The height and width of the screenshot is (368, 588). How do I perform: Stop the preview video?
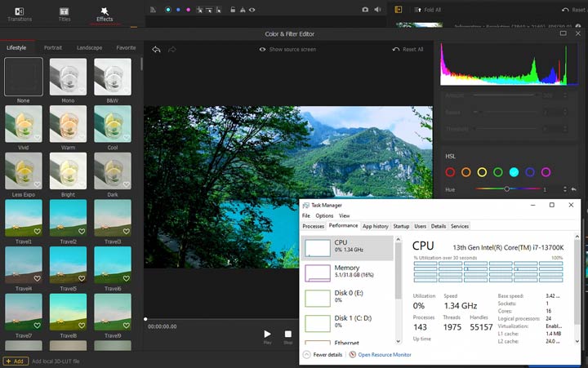point(288,334)
